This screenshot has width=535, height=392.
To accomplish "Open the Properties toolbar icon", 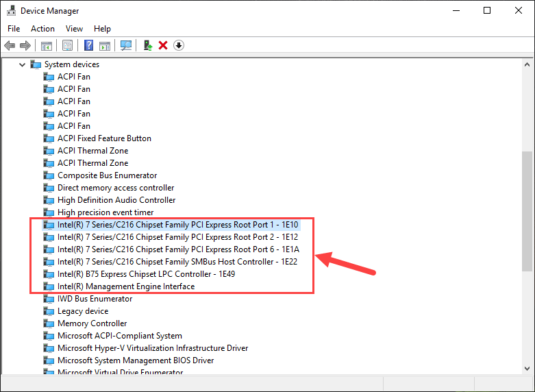I will point(67,45).
